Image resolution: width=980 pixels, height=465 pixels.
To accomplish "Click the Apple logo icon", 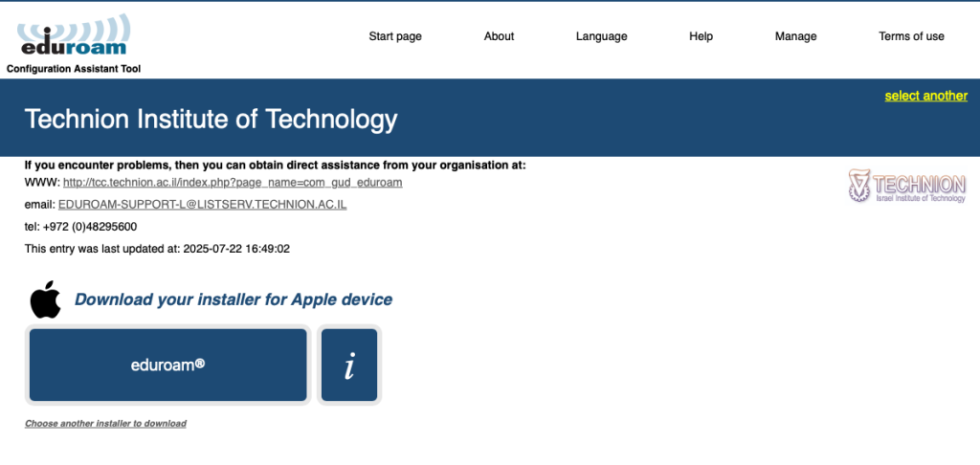I will (x=45, y=299).
